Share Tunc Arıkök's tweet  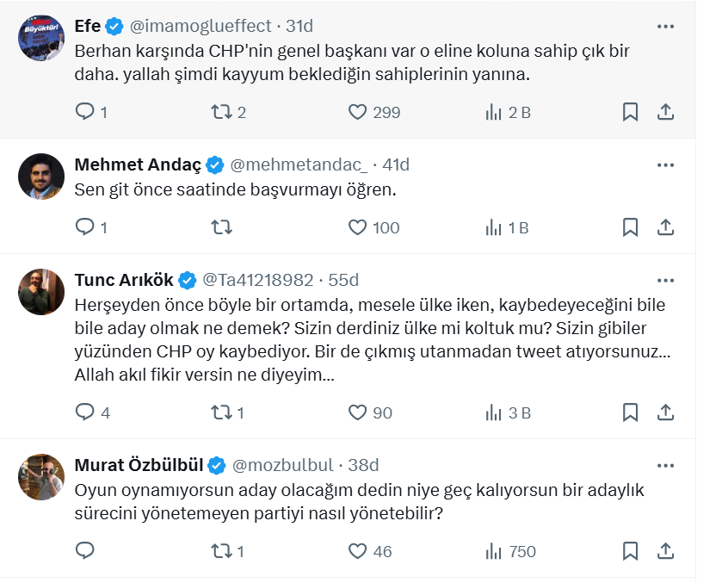tap(665, 412)
